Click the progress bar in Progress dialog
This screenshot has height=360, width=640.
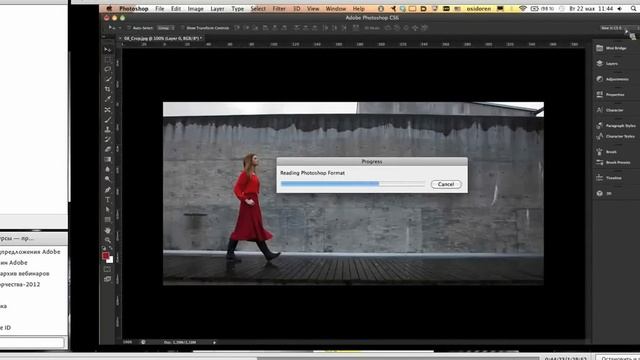(353, 184)
